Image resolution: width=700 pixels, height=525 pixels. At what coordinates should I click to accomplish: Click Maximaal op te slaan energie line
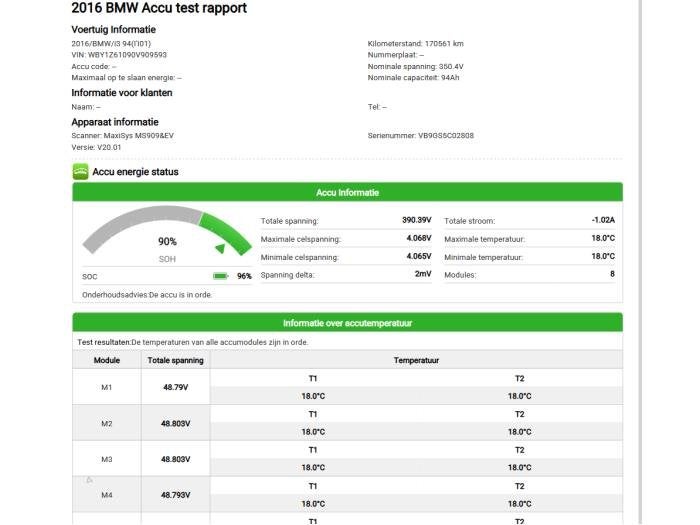pyautogui.click(x=126, y=78)
